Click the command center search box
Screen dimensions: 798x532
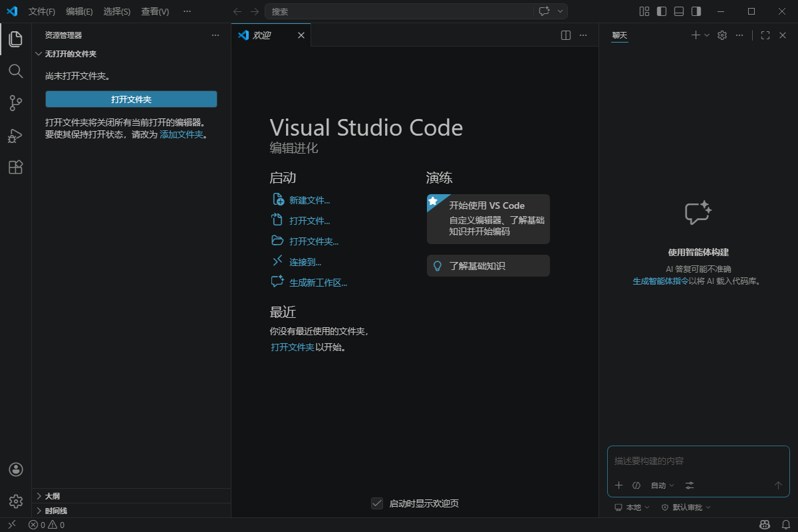(x=399, y=11)
